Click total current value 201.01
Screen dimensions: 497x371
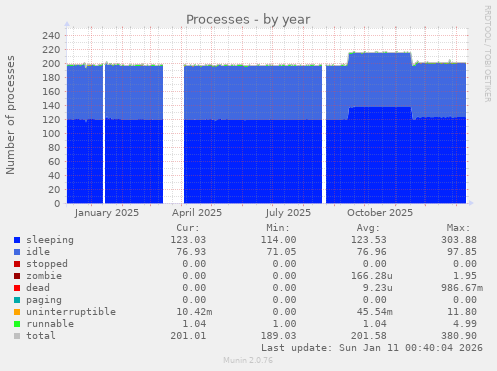[x=188, y=336]
